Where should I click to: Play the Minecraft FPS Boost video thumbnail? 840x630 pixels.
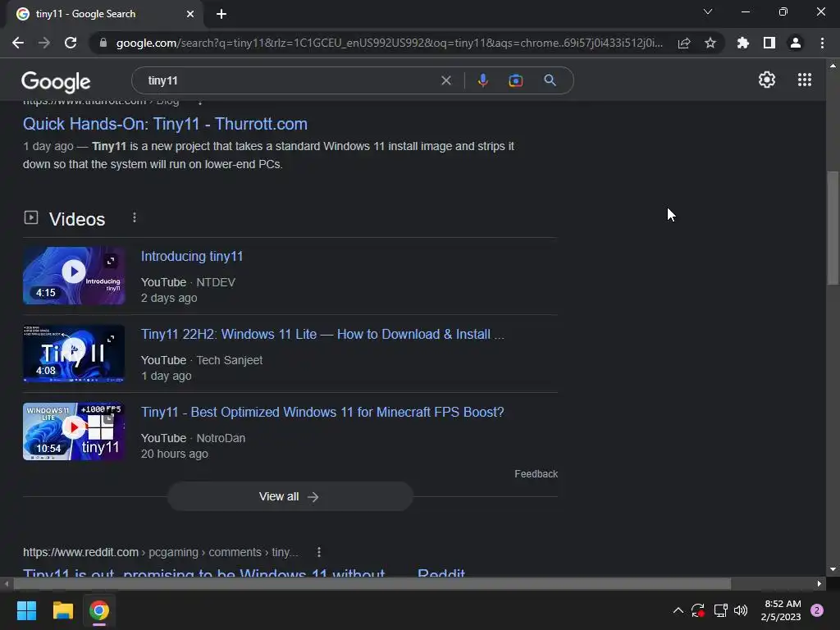pos(74,427)
